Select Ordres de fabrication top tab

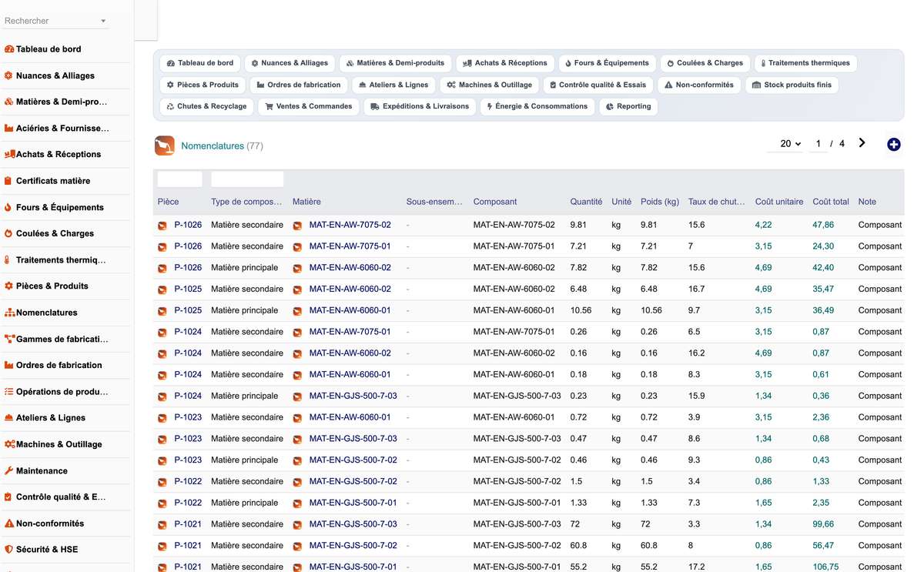pyautogui.click(x=299, y=85)
